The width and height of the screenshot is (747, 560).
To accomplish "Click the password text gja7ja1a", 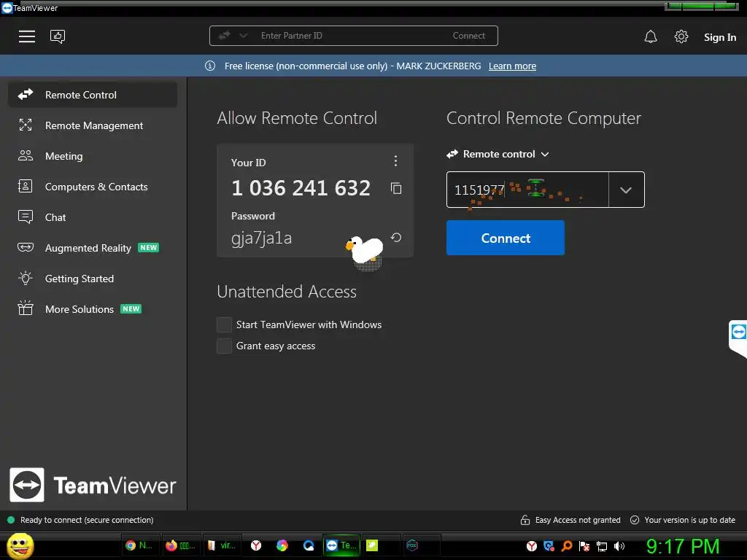I will click(x=262, y=238).
